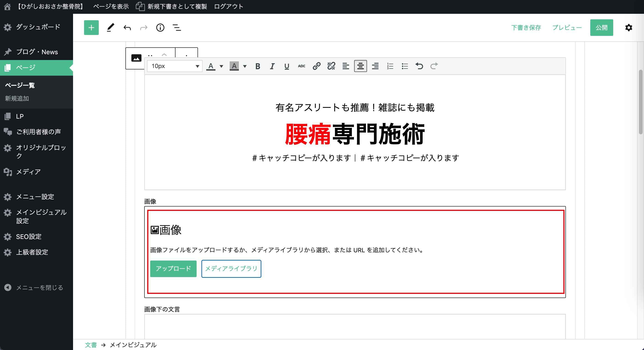The width and height of the screenshot is (644, 350).
Task: Toggle bold formatting
Action: pos(258,66)
